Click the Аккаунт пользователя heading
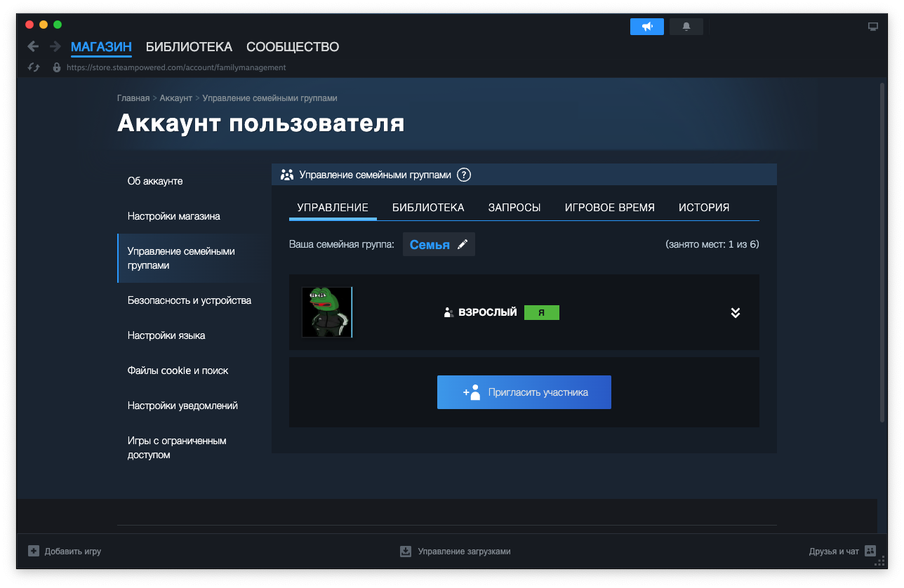The width and height of the screenshot is (904, 588). coord(261,123)
